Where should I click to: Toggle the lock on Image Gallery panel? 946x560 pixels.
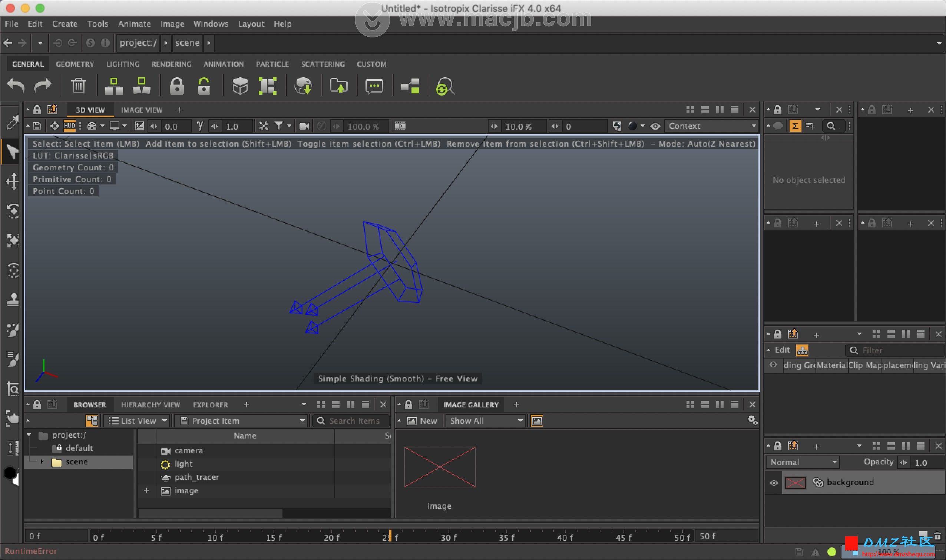[x=408, y=404]
